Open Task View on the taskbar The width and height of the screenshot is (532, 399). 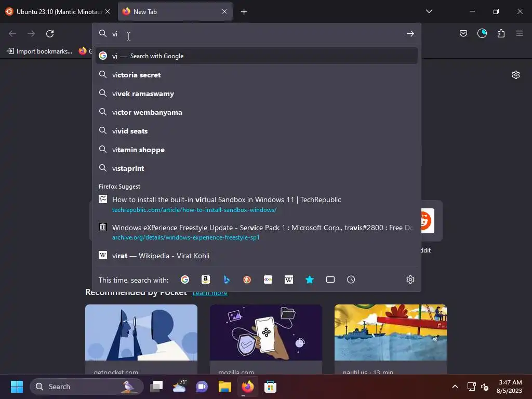click(x=156, y=387)
